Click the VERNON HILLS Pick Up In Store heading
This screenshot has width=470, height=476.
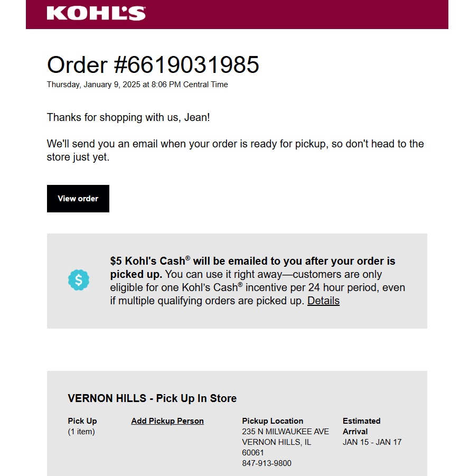[152, 398]
